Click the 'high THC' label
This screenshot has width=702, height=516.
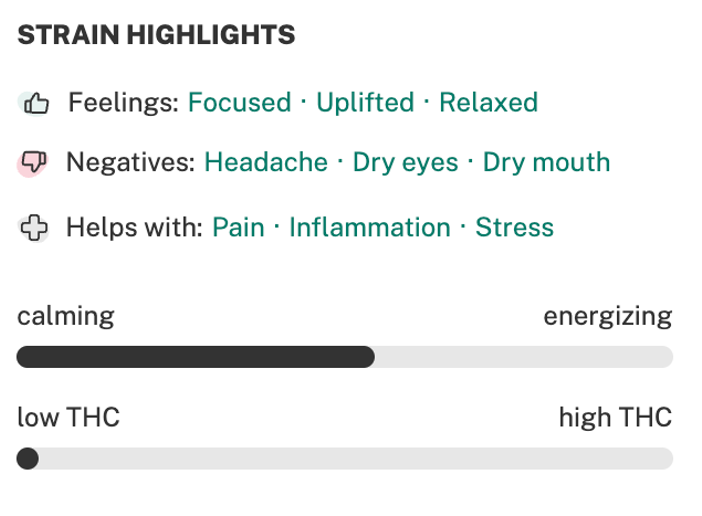(616, 417)
